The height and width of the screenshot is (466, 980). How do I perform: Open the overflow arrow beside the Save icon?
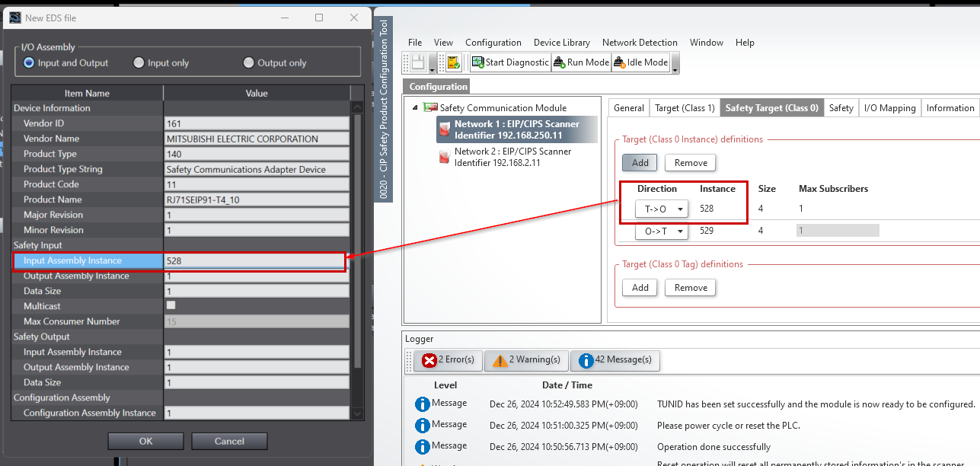(x=433, y=63)
